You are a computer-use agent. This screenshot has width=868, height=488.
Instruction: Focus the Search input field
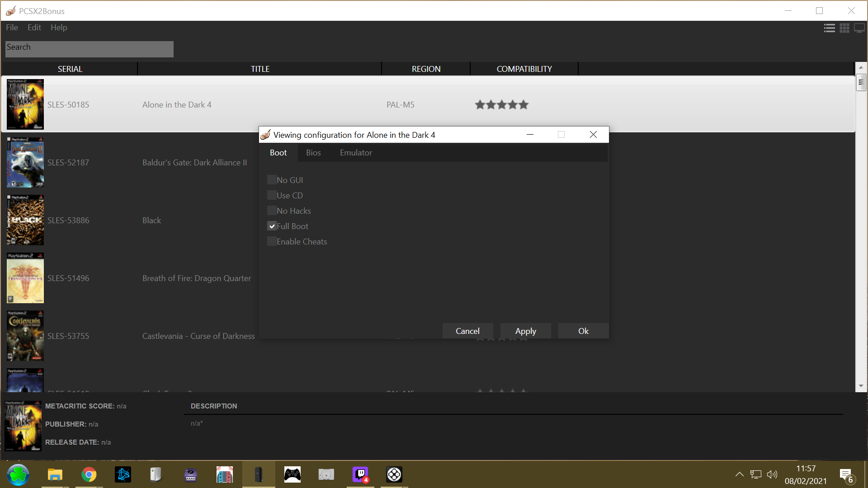tap(90, 49)
